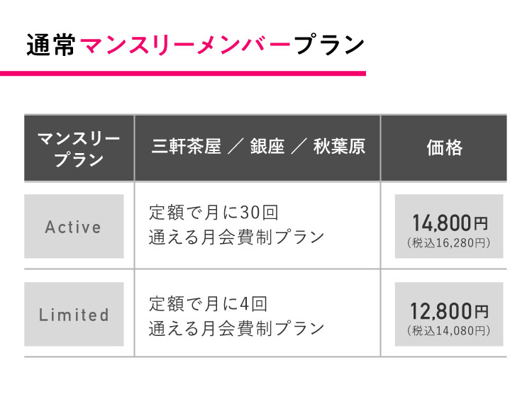Image resolution: width=532 pixels, height=399 pixels.
Task: Click the 定額で月に30回 description text
Action: (214, 213)
